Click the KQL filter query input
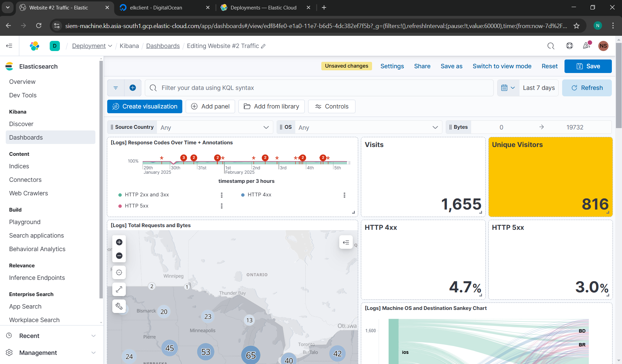Viewport: 622px width, 364px height. 319,88
